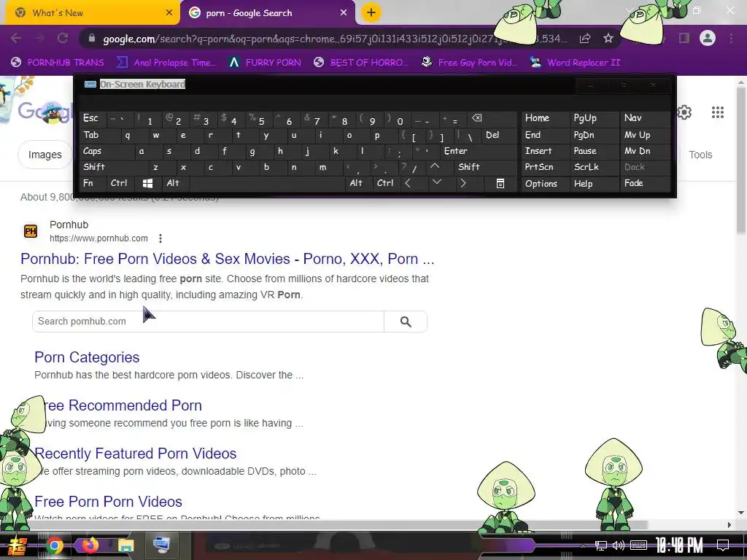Filter results with the Images chip
This screenshot has height=560, width=747.
click(44, 155)
